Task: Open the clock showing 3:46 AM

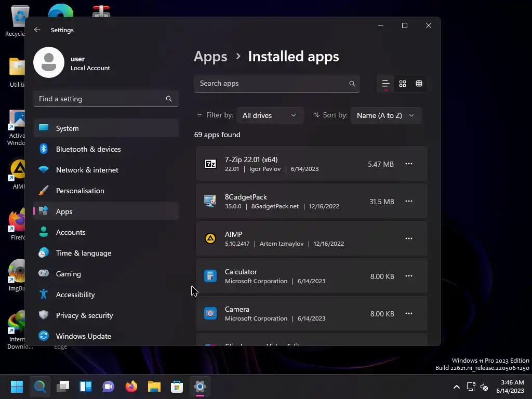Action: point(510,387)
